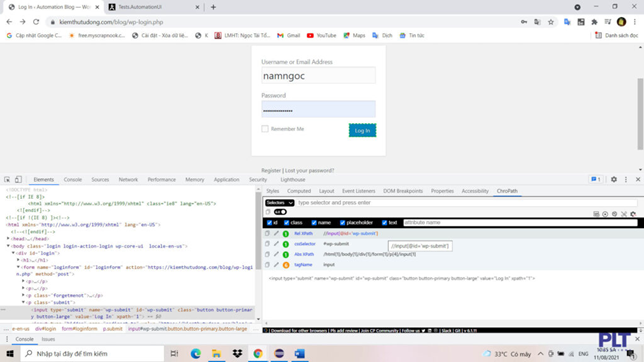Switch the ChroPath on/off toggle
This screenshot has height=362, width=644.
pyautogui.click(x=281, y=212)
